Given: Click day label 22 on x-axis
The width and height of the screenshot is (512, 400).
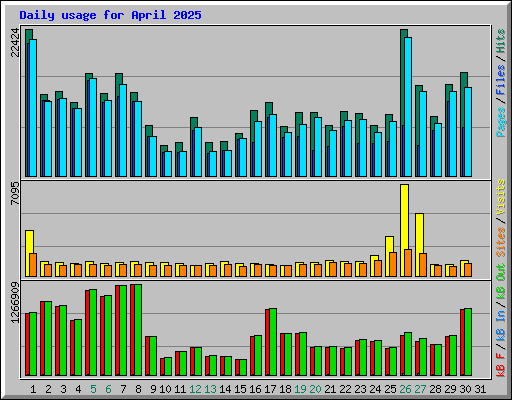Looking at the screenshot, I should [345, 389].
